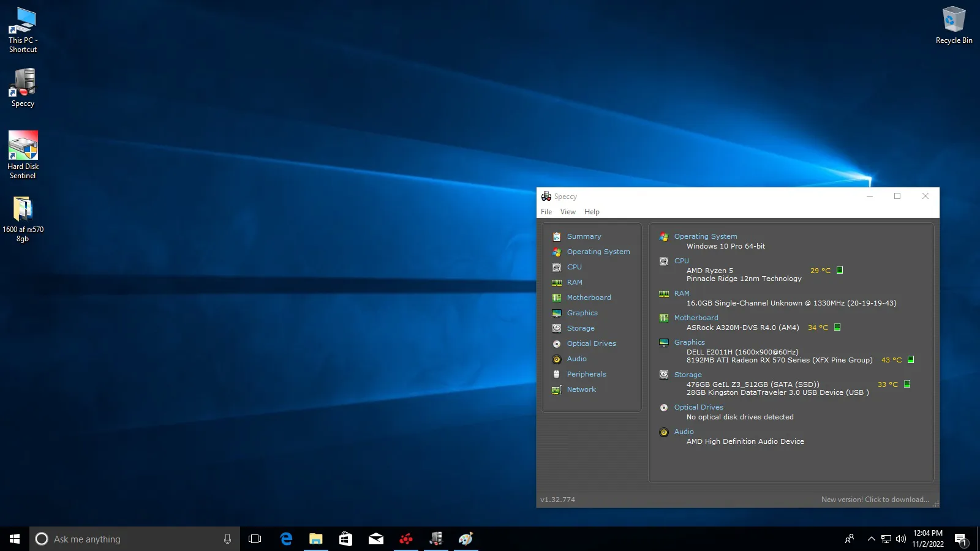Click the Motherboard heading link in summary
Screen dimensions: 980x551
tap(696, 318)
